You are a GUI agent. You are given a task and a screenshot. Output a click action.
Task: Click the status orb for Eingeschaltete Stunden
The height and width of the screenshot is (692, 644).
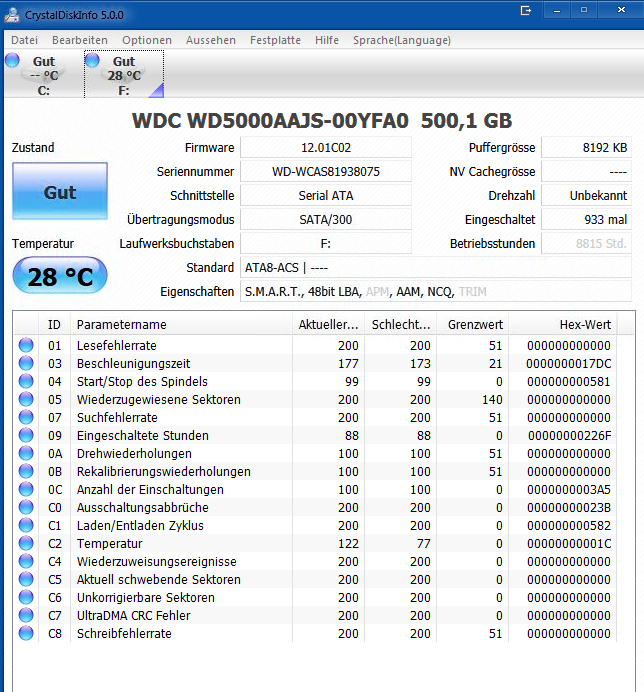coord(26,435)
